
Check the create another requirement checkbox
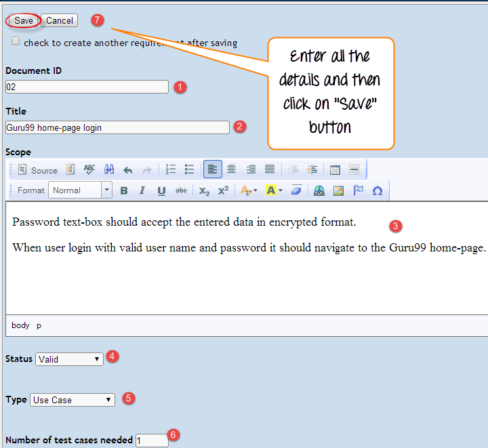pyautogui.click(x=16, y=42)
